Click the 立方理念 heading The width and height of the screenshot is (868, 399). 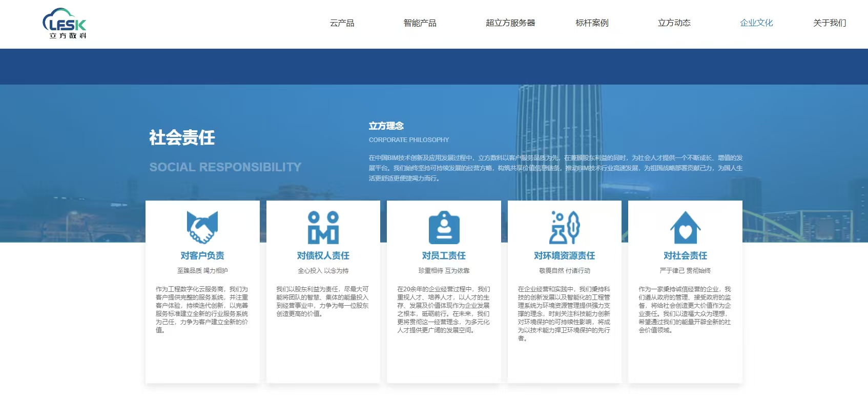point(386,126)
